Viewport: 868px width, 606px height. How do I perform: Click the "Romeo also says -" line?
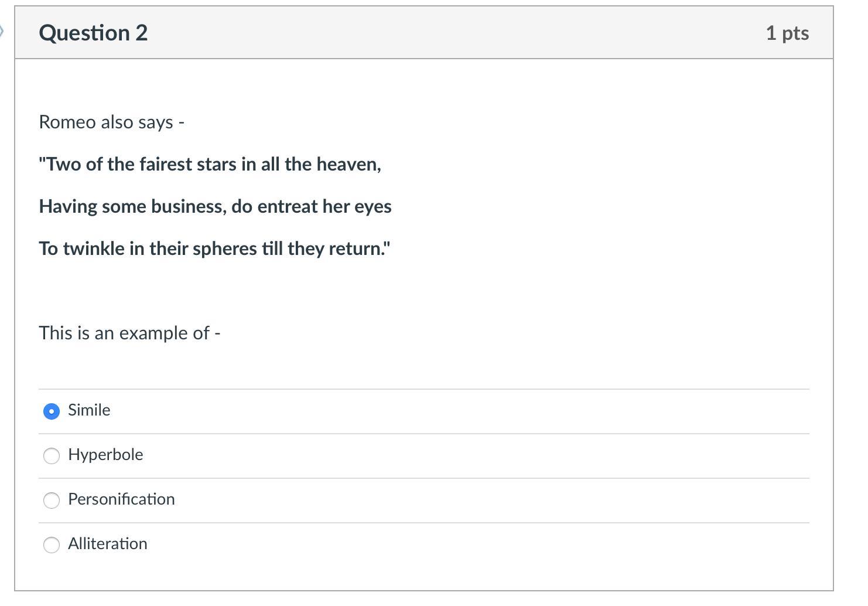tap(111, 122)
